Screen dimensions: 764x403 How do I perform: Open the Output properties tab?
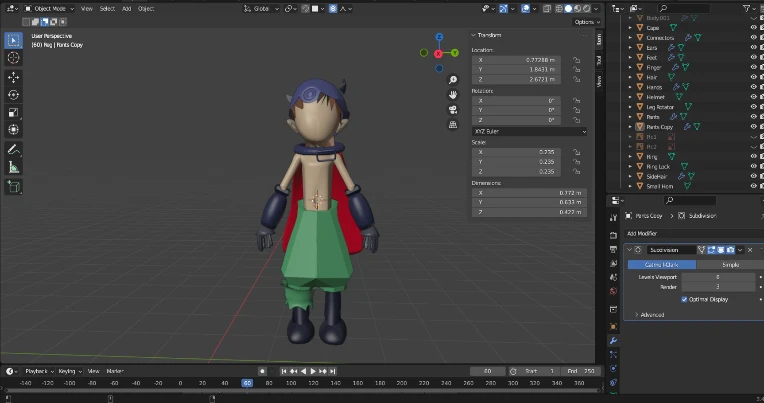[613, 249]
